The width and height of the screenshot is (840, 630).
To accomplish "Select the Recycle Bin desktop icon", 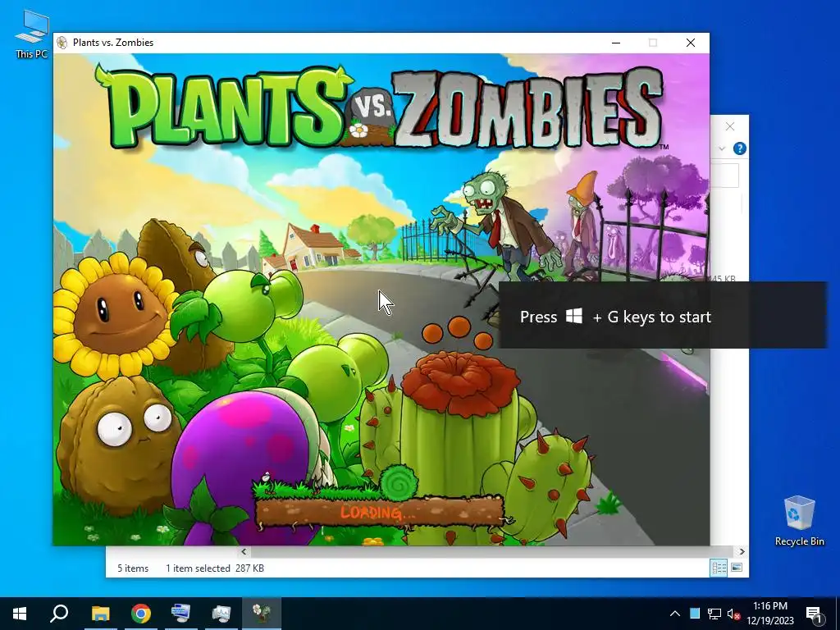I will click(799, 521).
